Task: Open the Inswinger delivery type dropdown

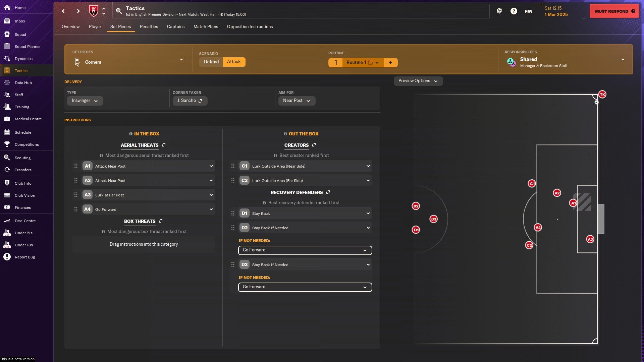Action: [85, 101]
